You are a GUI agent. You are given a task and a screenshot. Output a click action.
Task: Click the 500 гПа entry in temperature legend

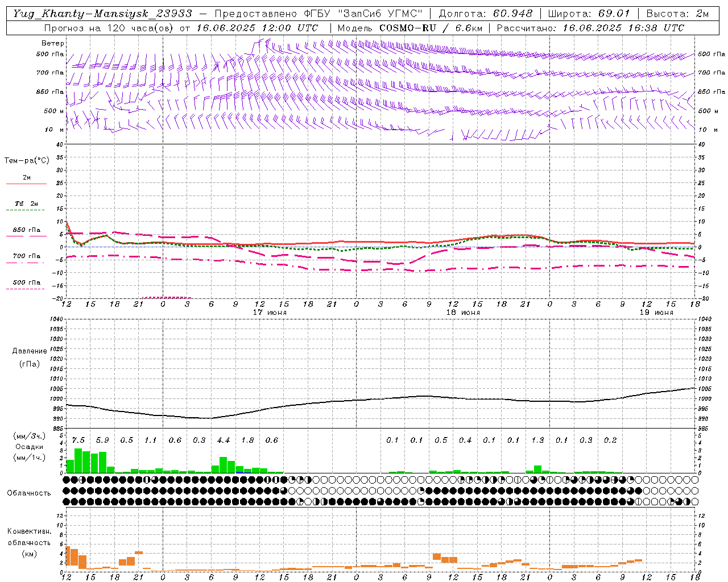(27, 282)
